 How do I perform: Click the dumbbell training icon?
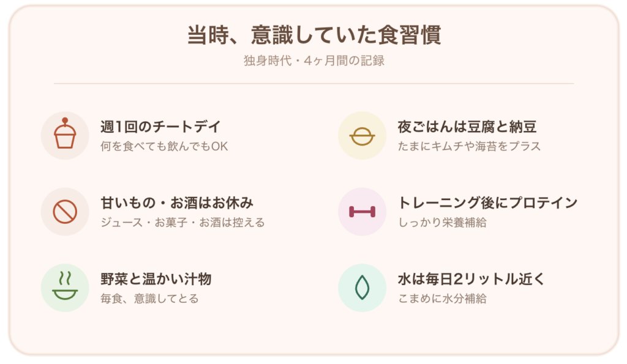[x=362, y=212]
